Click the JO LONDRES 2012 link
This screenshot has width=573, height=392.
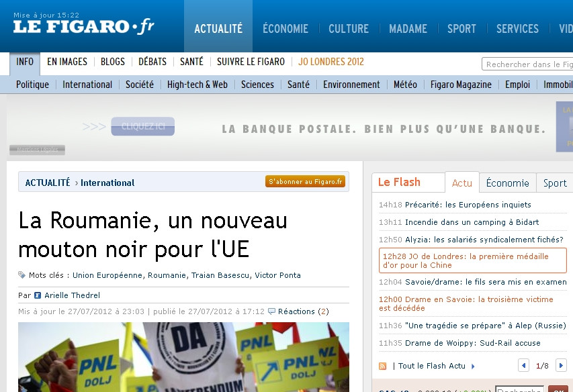click(331, 62)
